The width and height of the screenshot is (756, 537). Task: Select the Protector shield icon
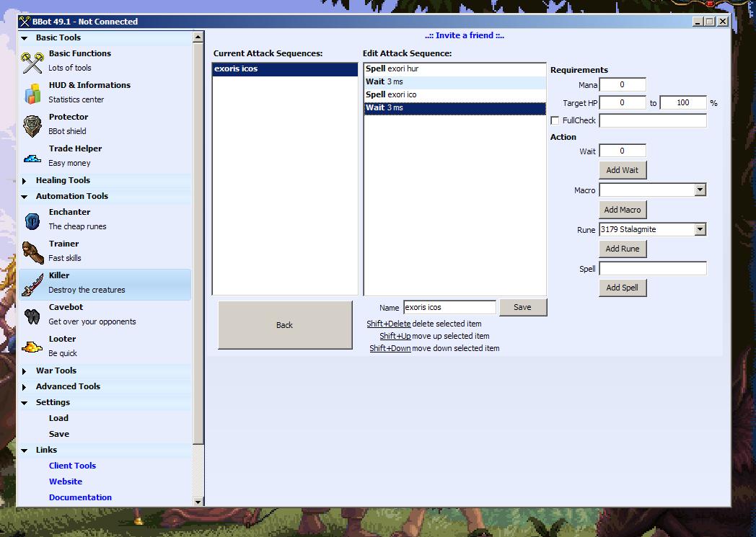coord(32,125)
